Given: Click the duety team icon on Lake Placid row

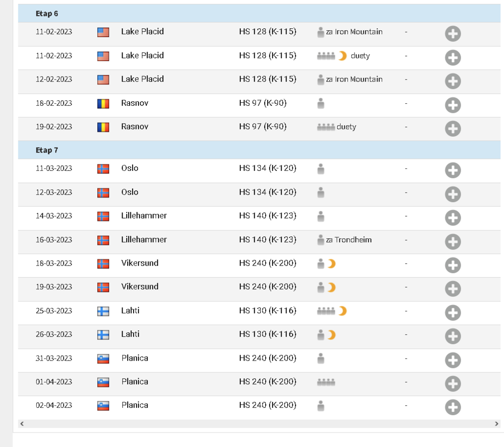Looking at the screenshot, I should pos(326,56).
